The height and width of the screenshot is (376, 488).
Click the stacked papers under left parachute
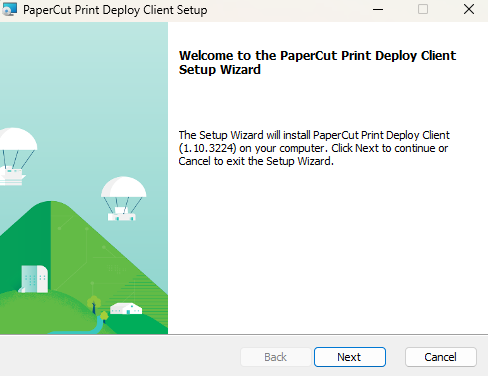coord(13,177)
